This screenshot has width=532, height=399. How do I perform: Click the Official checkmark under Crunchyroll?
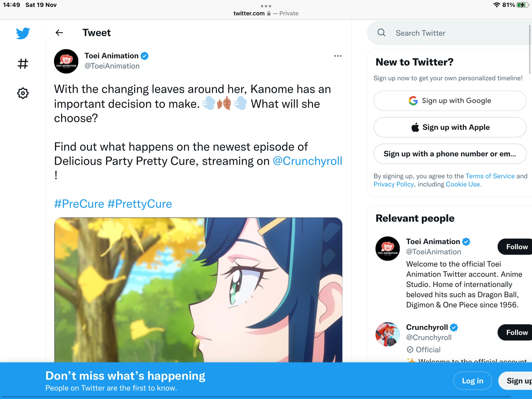(x=410, y=349)
